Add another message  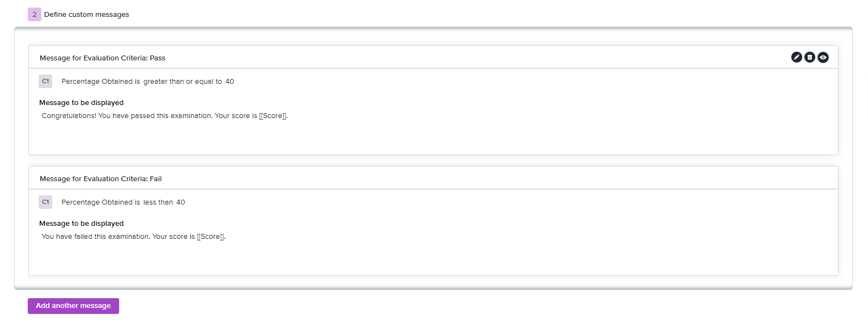coord(73,306)
